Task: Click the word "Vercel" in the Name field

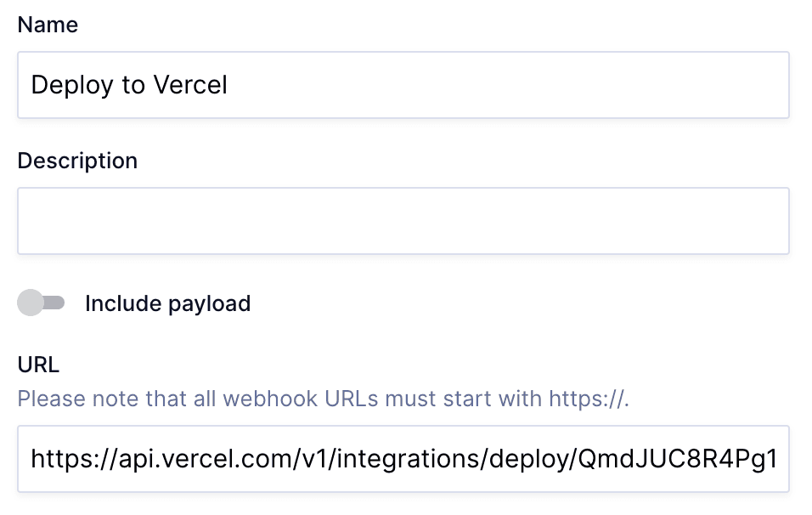Action: pos(190,85)
